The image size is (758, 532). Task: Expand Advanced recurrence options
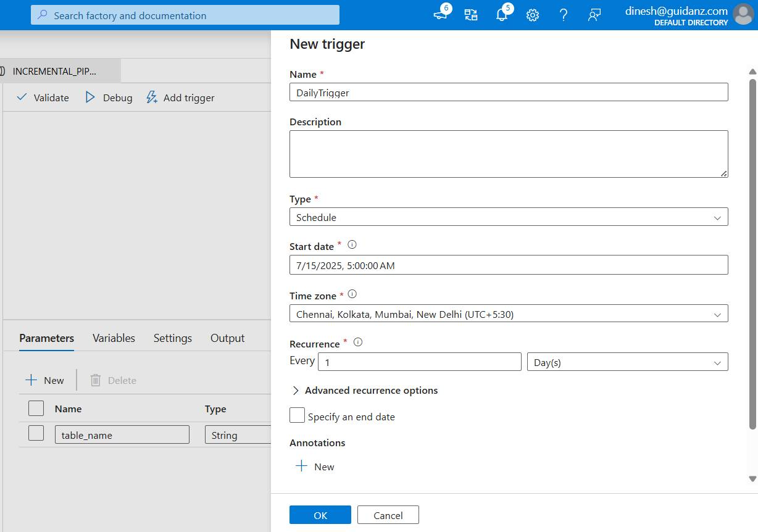pyautogui.click(x=364, y=390)
